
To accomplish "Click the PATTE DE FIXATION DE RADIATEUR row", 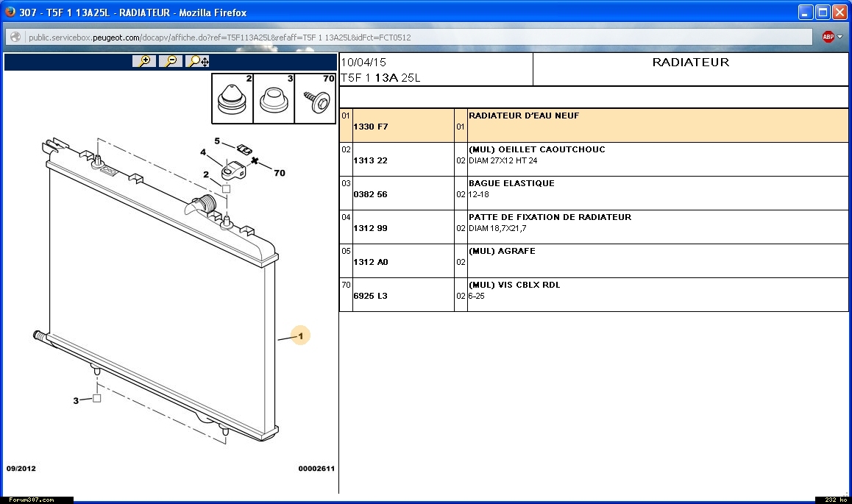I will [x=550, y=217].
